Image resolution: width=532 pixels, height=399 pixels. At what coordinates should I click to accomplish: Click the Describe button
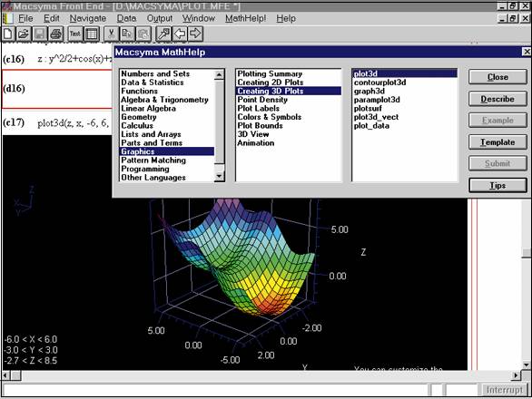498,99
